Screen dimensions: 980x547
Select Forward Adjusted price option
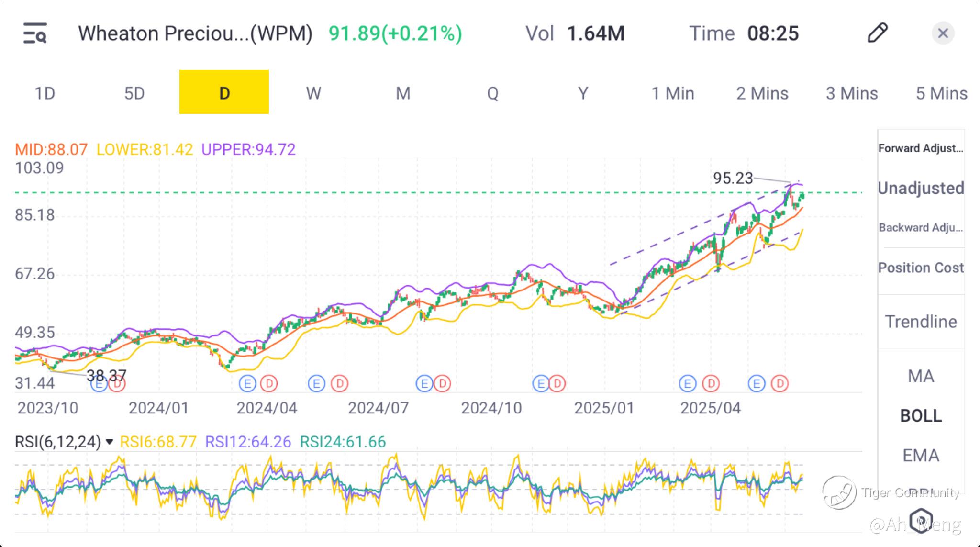tap(921, 148)
